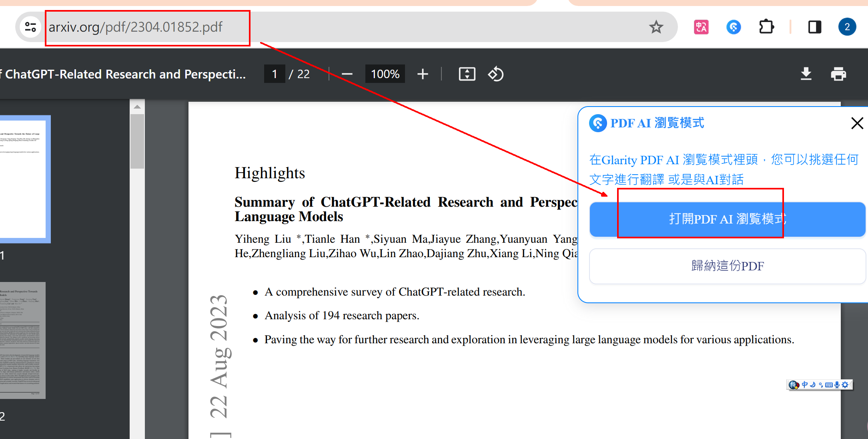The image size is (868, 439).
Task: Zoom out the PDF with minus button
Action: (347, 74)
